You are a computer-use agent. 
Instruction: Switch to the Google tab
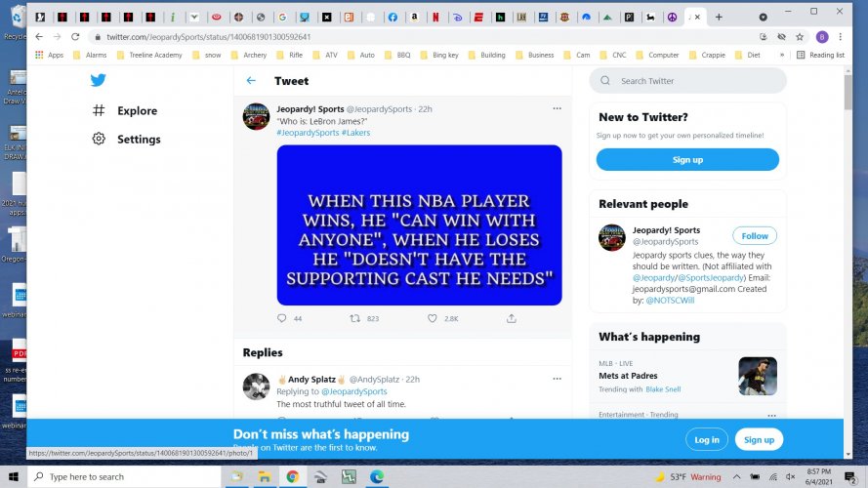pyautogui.click(x=282, y=18)
